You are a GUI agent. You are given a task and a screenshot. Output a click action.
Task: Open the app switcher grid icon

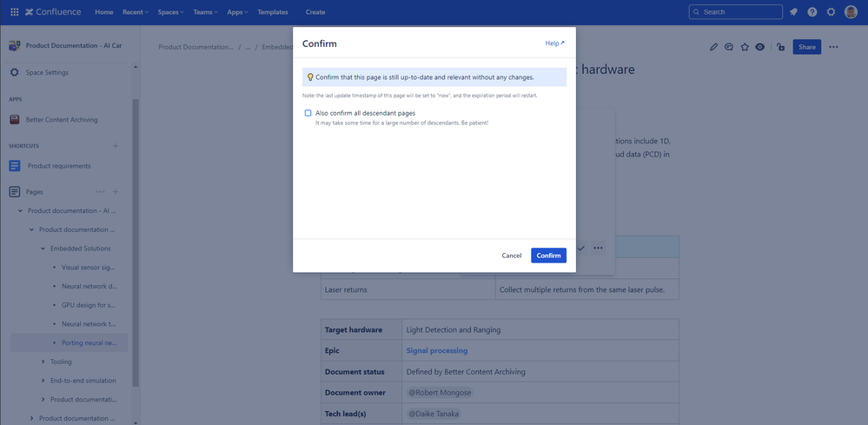(15, 11)
